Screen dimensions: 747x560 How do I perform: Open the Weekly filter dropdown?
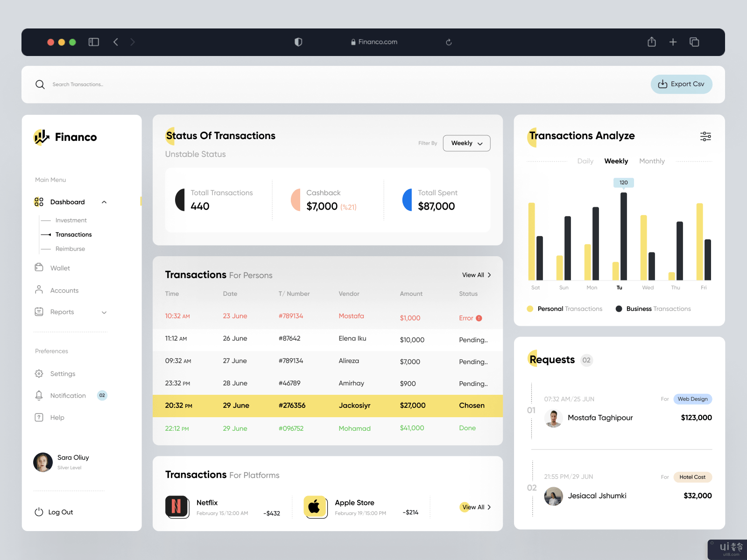(466, 143)
